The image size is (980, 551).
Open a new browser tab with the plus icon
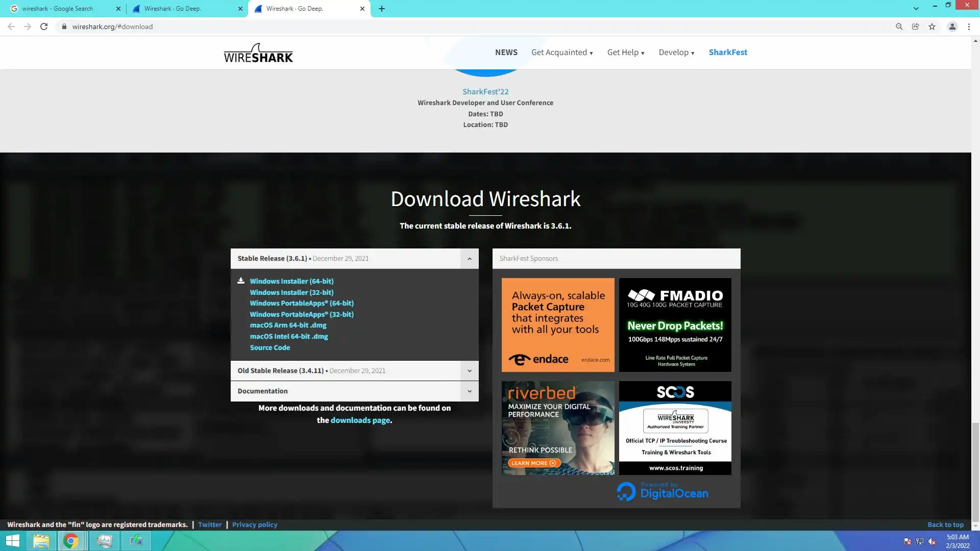click(382, 9)
